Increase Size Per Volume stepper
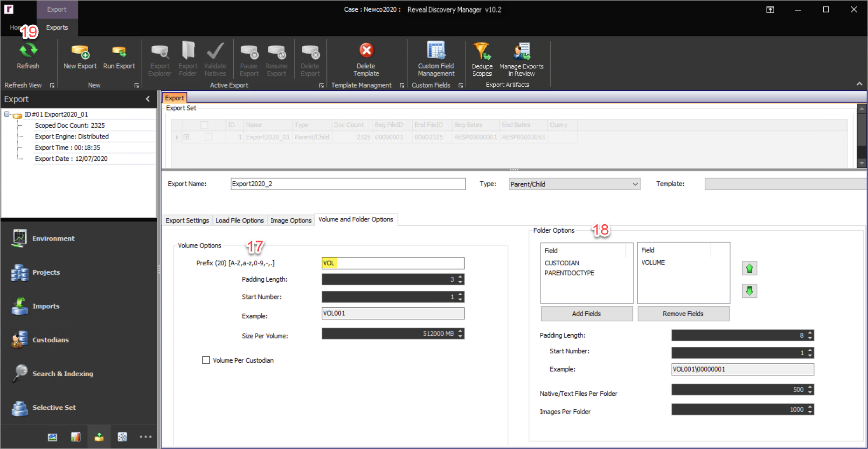868x449 pixels. 460,331
